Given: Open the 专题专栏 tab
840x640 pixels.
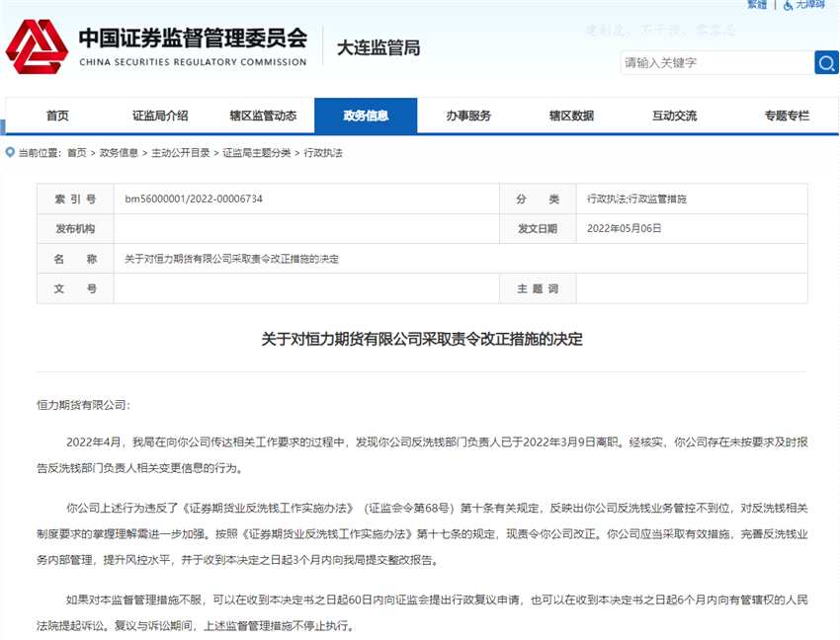Looking at the screenshot, I should coord(786,116).
